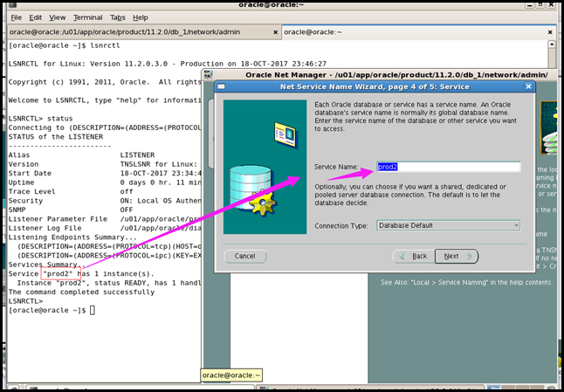Click the Instance "prod2" status READY line
Viewport: 564px width, 392px height.
(109, 283)
